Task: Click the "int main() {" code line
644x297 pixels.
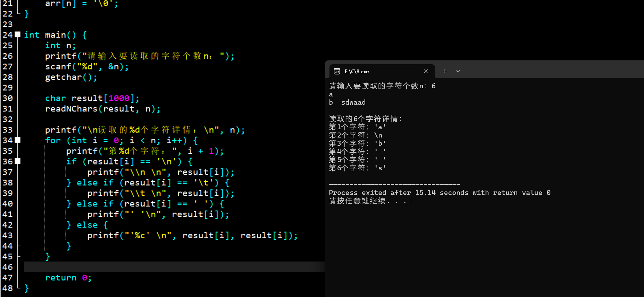Action: [55, 35]
